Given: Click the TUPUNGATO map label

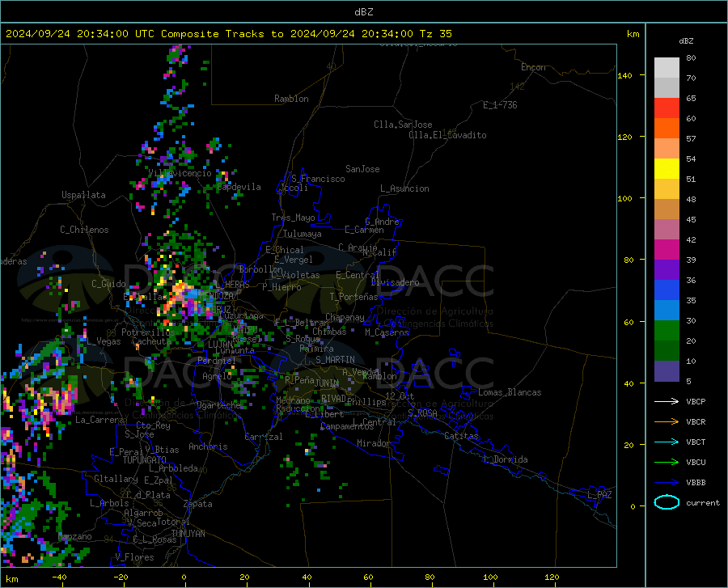Looking at the screenshot, I should [x=145, y=460].
